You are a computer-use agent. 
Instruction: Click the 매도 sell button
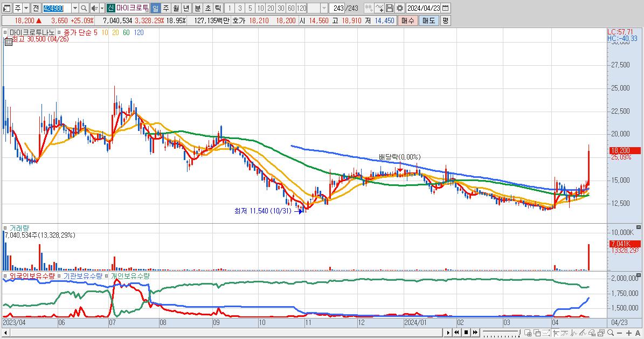tap(429, 20)
